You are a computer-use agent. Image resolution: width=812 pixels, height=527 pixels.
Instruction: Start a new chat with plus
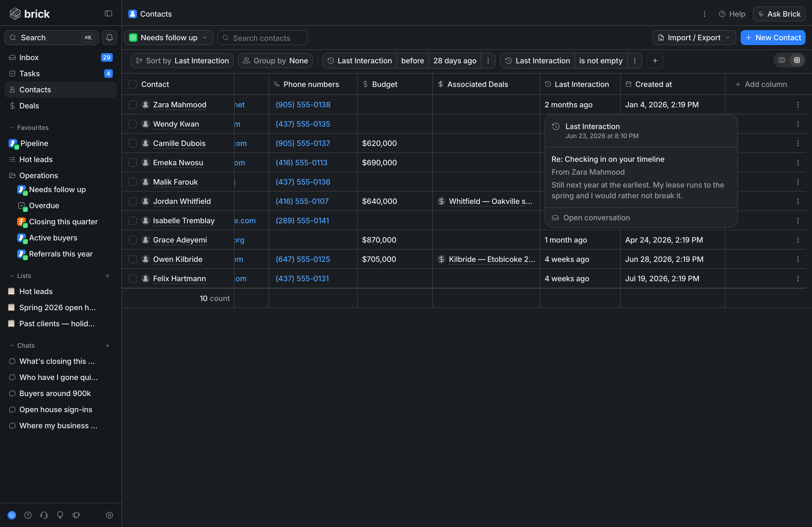pos(107,346)
